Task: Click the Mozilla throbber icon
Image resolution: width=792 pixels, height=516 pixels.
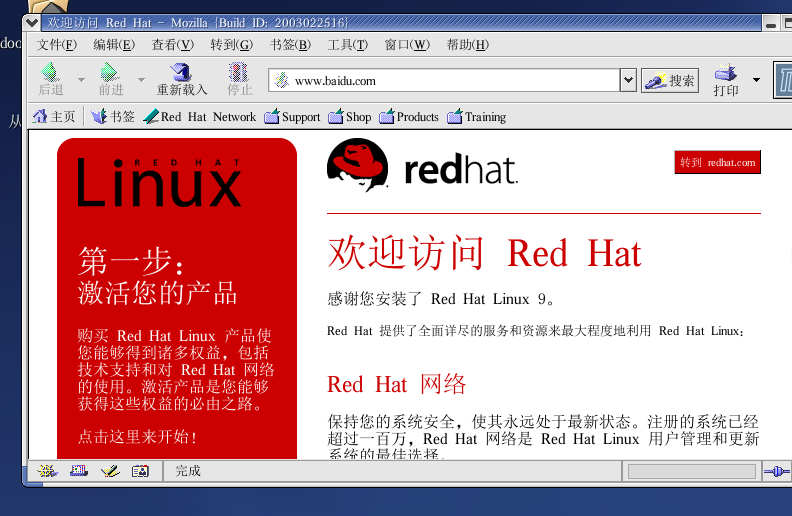Action: [x=783, y=80]
